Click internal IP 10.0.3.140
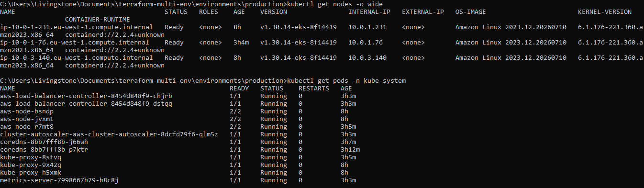644x188 pixels. tap(367, 58)
